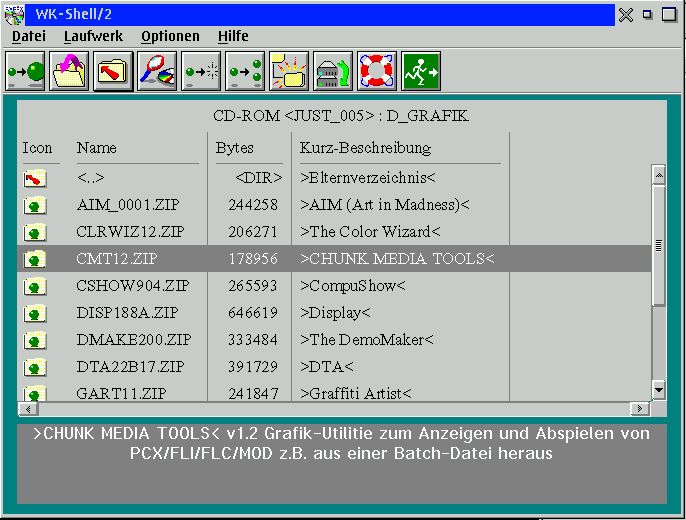Click the Kurz-Beschreibung column header
This screenshot has height=520, width=686.
365,148
